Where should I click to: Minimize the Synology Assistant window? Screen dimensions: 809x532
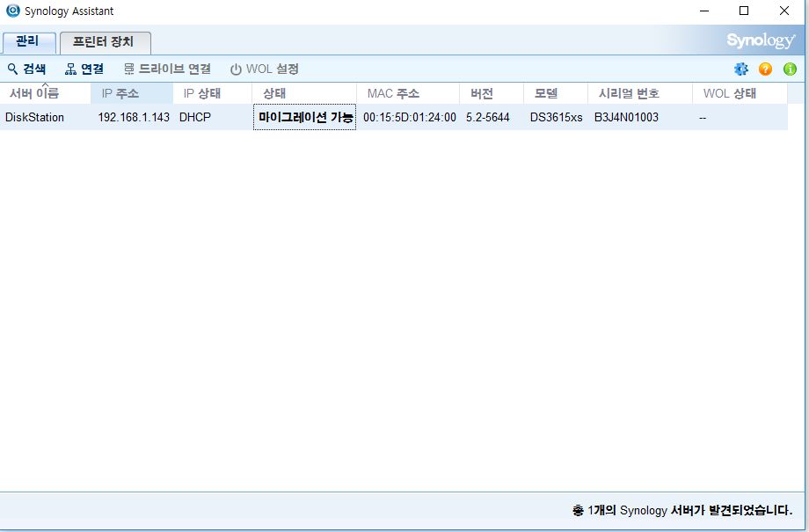[704, 11]
